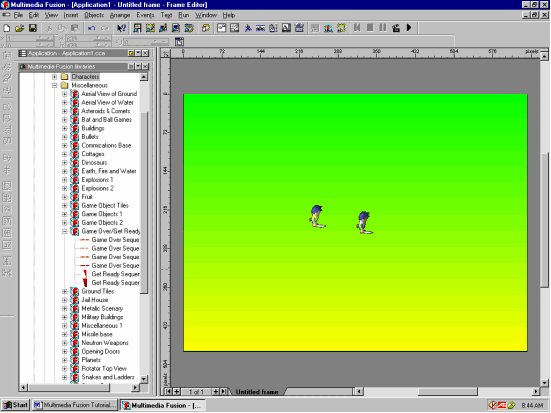Viewport: 551px width, 413px height.
Task: Select the Jail House library
Action: click(x=95, y=300)
